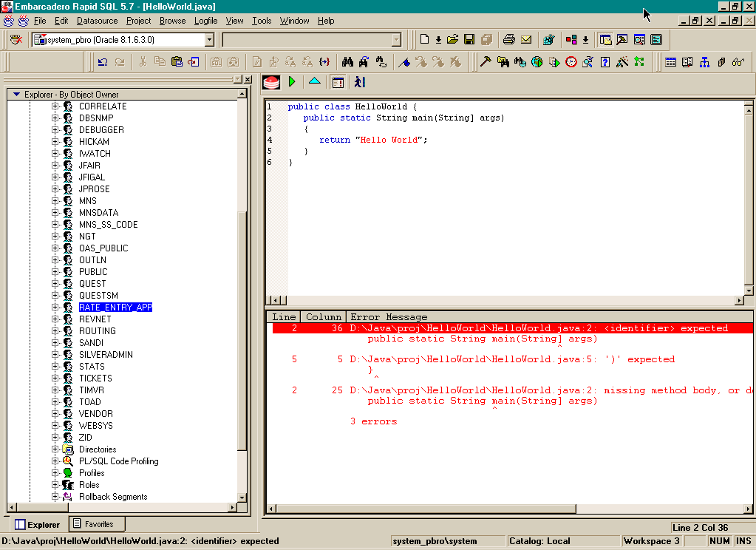Click the Paste clipboard icon
Image resolution: width=756 pixels, height=550 pixels.
click(177, 62)
